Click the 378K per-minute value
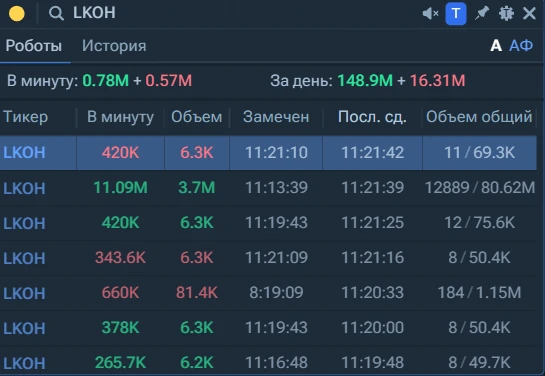 [x=120, y=328]
